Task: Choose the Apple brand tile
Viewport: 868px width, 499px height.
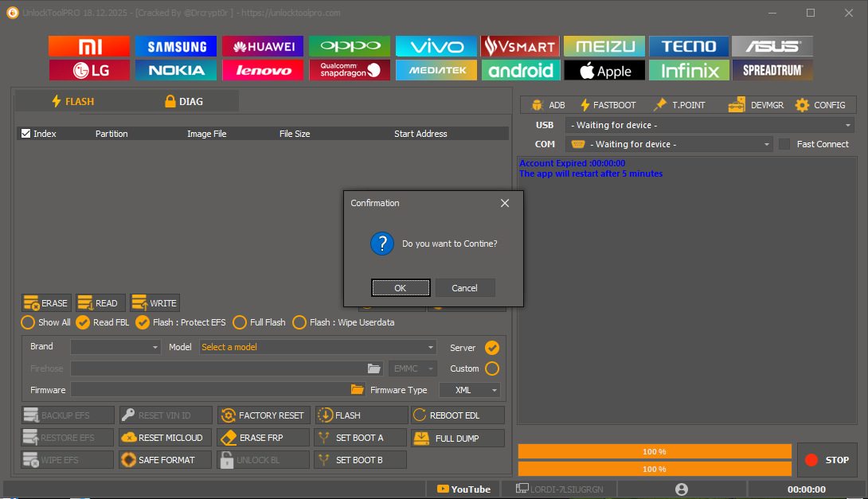Action: 604,70
